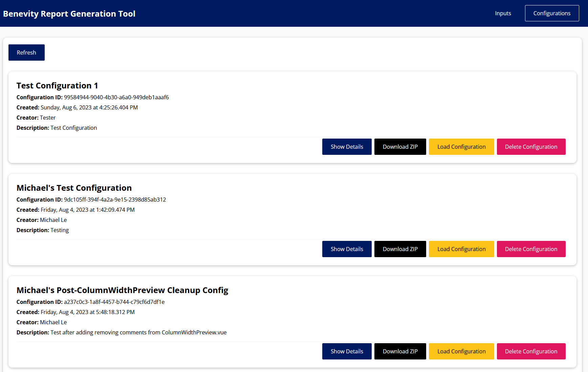Show Details for Test Configuration 1
Screen dimensions: 588x372
click(x=347, y=147)
